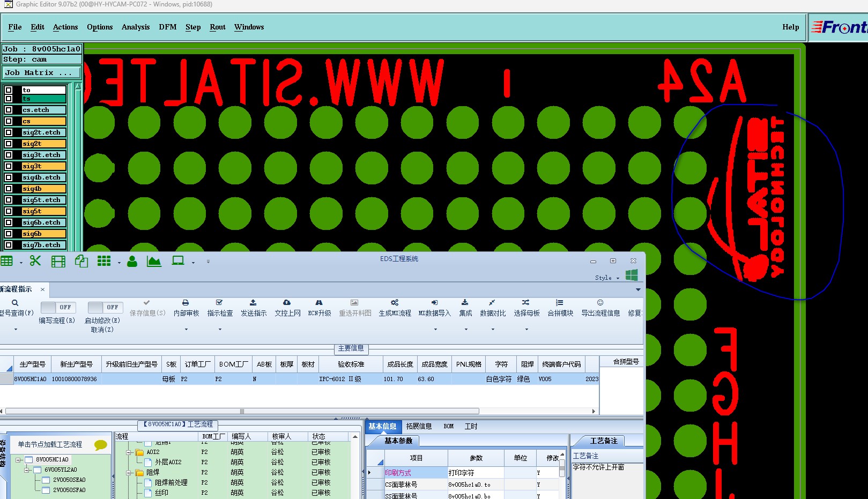This screenshot has width=868, height=499.
Task: Click 集成 download icon
Action: [465, 303]
